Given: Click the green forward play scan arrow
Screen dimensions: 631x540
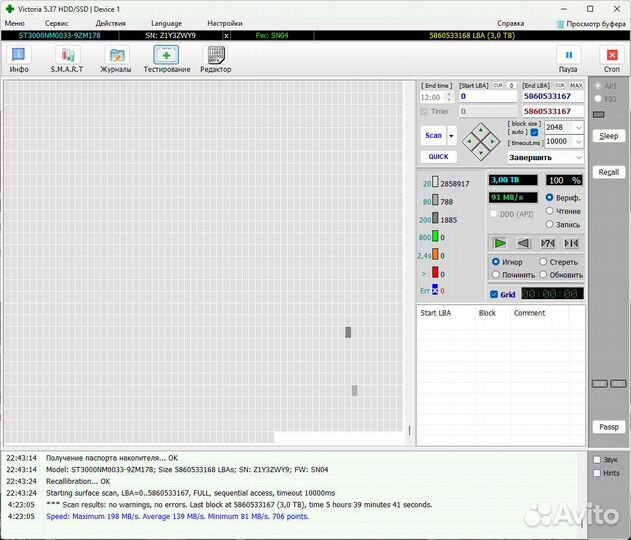Looking at the screenshot, I should point(499,243).
